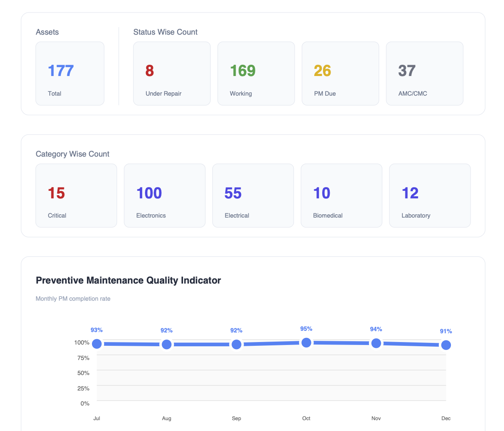
Task: Click the AMC/CMC status card
Action: tap(425, 73)
